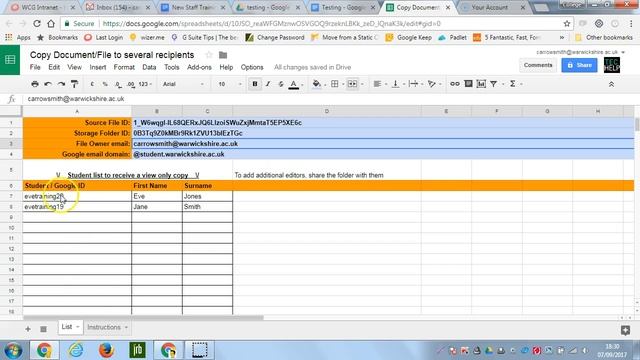The image size is (640, 360).
Task: Expand the account email dropdown
Action: (x=623, y=52)
